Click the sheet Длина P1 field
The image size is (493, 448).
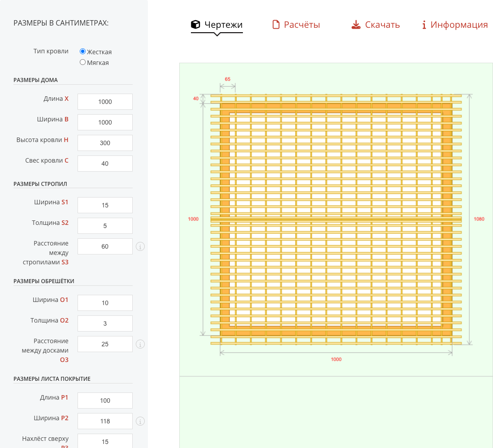tap(105, 401)
